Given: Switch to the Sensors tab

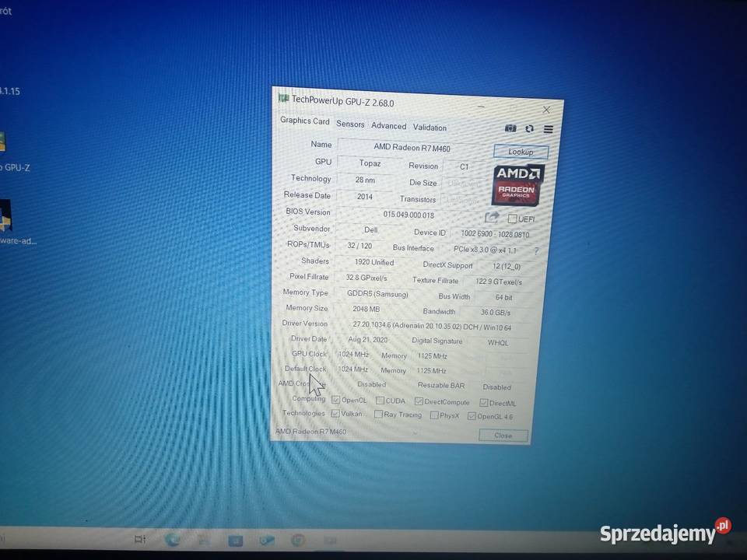Looking at the screenshot, I should [x=350, y=124].
